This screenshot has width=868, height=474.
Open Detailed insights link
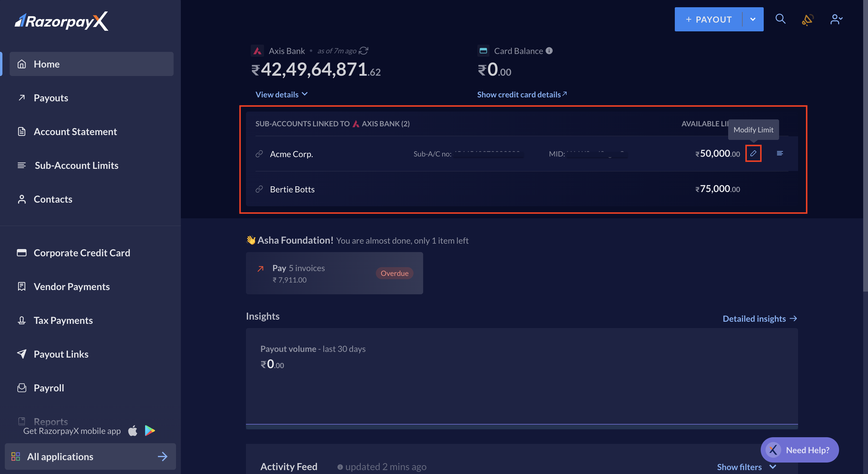(x=760, y=319)
